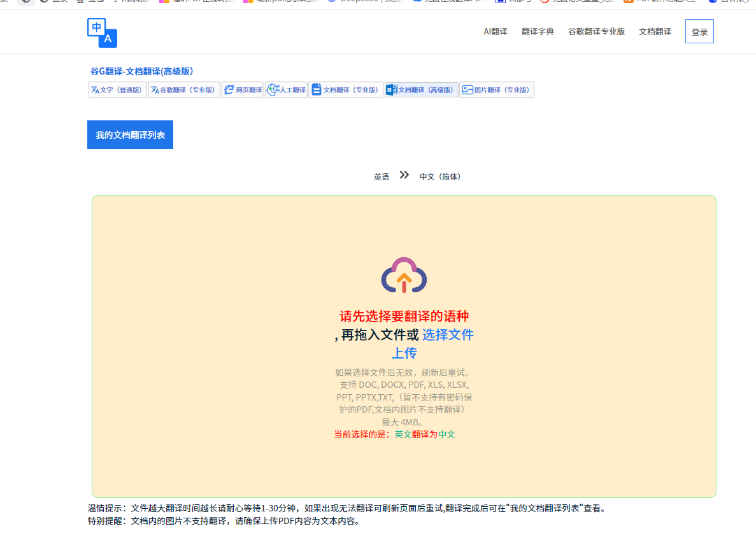
Task: Navigate to 谷歌翻译专业版 in the header menu
Action: coord(596,32)
